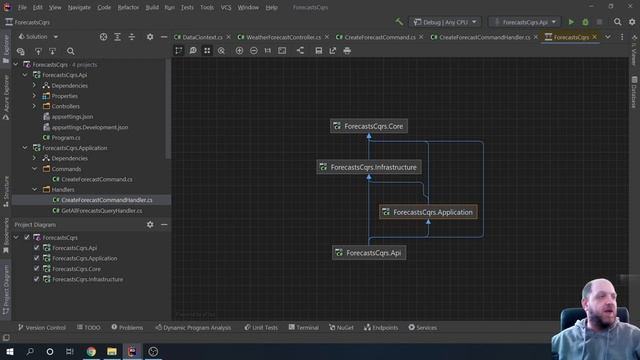Uncheck ForecastsCqrs root in Project Diagram
Screen dimensions: 640x360
[x=27, y=238]
